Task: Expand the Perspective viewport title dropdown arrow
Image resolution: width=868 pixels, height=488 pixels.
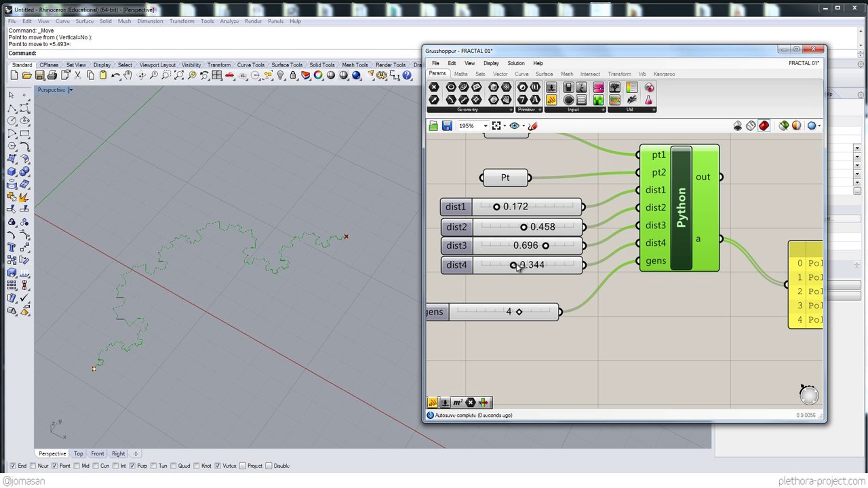Action: pyautogui.click(x=71, y=90)
